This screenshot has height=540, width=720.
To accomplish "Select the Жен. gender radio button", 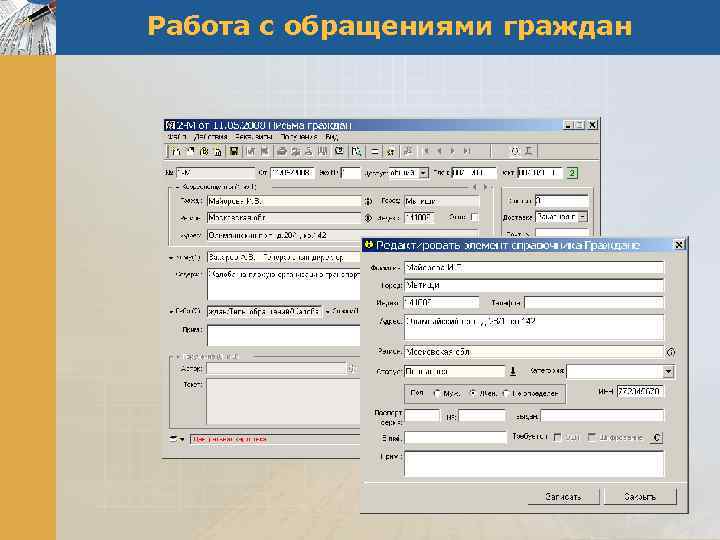I will [472, 394].
